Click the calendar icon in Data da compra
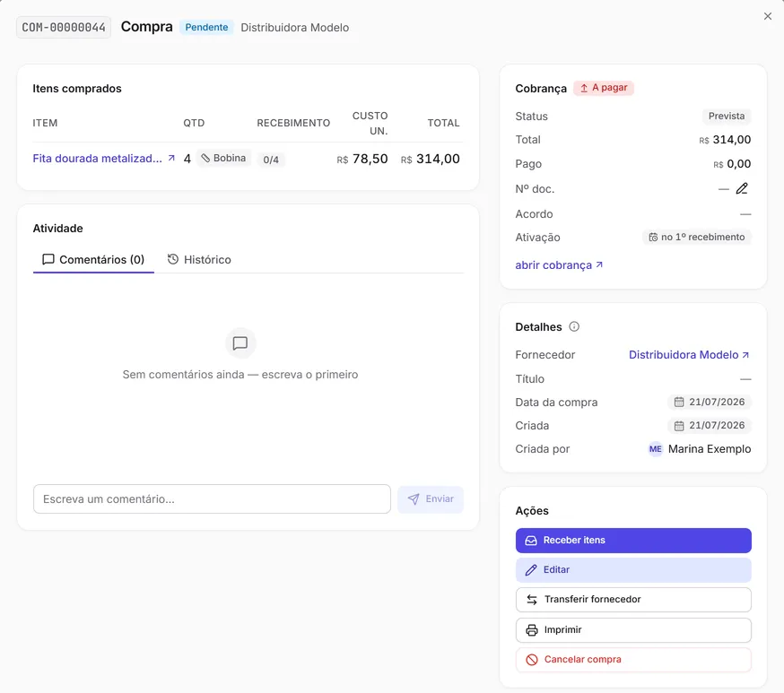The image size is (784, 693). pos(678,403)
